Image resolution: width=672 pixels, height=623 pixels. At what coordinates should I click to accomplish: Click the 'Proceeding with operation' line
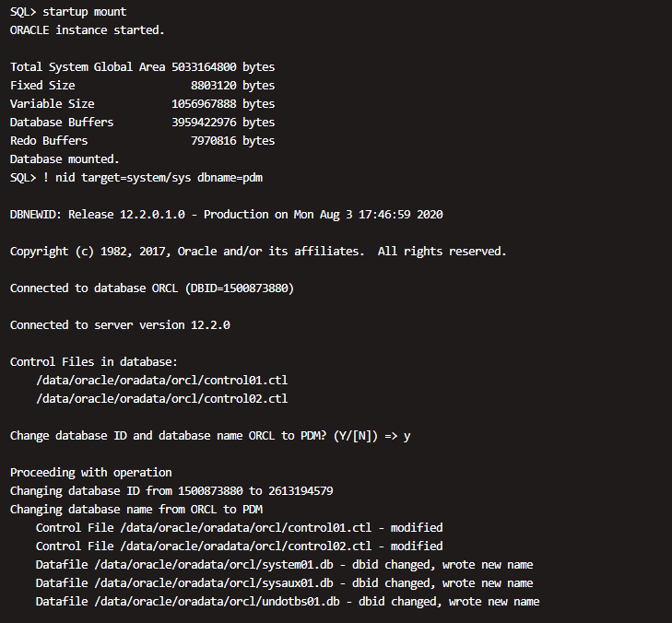[x=91, y=472]
